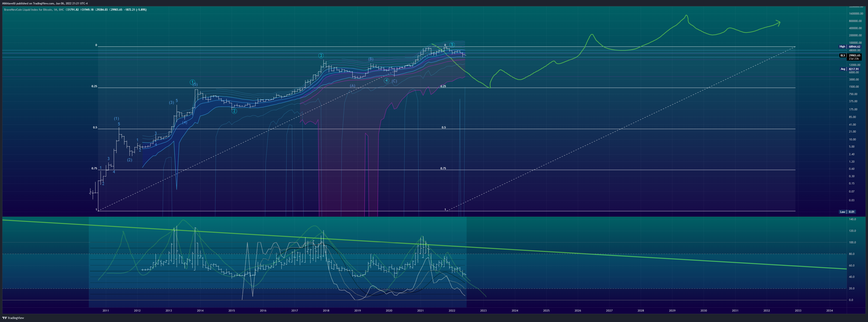The height and width of the screenshot is (322, 868).
Task: Click the low value L29284.03 in the legend
Action: click(101, 10)
